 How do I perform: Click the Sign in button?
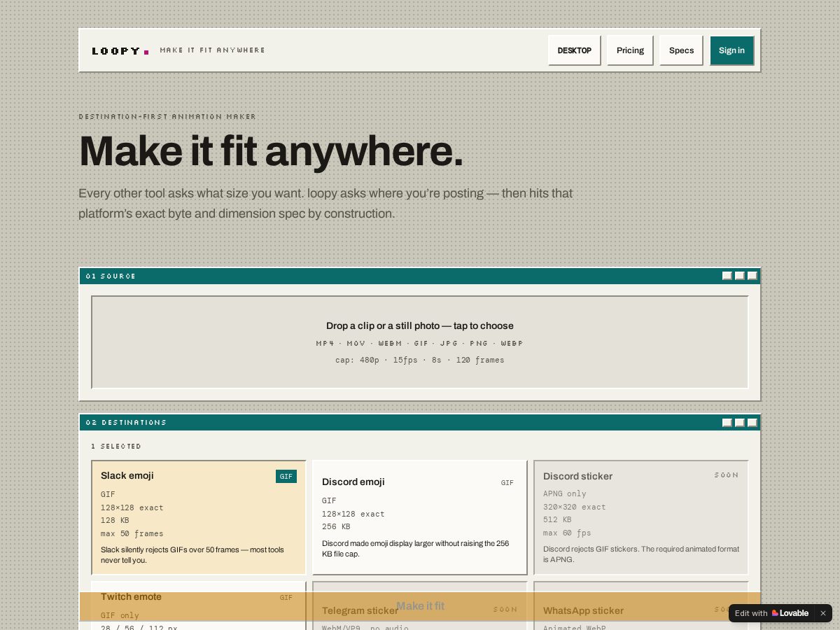(x=731, y=50)
